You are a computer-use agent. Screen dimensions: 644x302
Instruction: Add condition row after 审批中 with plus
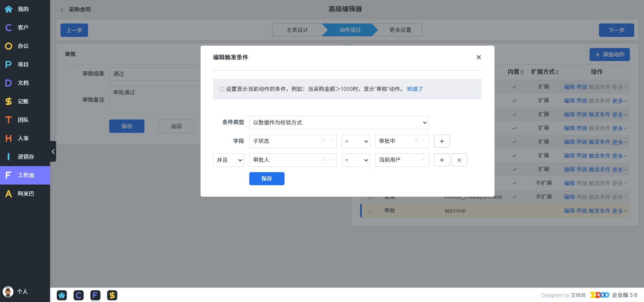[x=442, y=141]
